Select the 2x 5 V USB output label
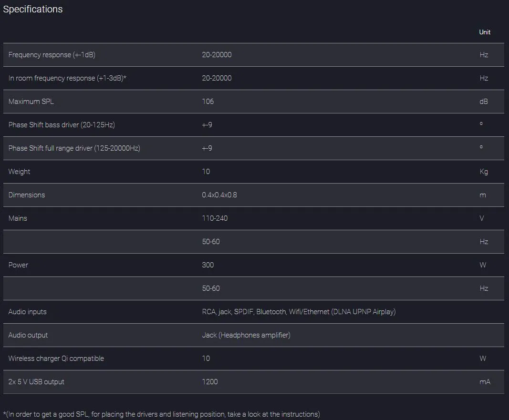The image size is (509, 420). tap(36, 382)
